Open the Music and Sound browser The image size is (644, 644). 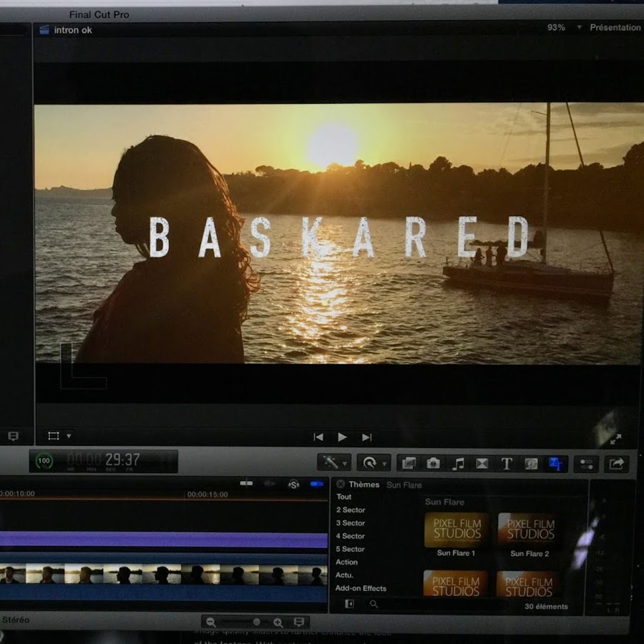click(x=458, y=464)
